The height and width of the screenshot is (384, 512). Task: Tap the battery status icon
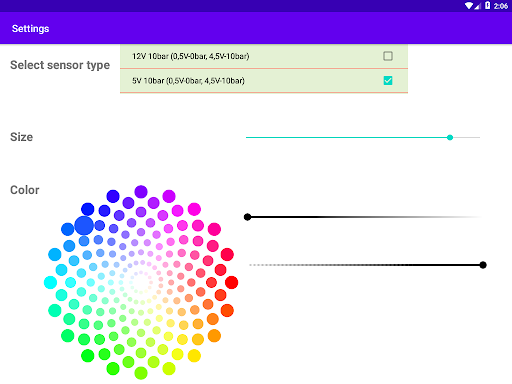pos(487,5)
